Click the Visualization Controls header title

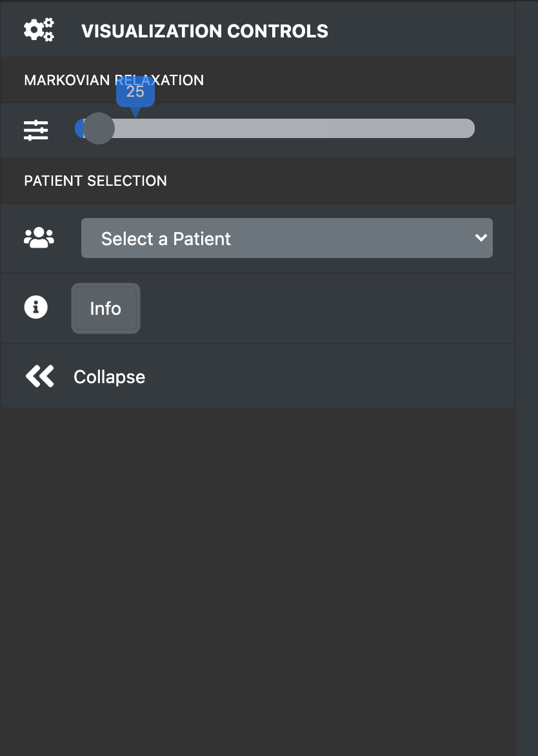205,32
